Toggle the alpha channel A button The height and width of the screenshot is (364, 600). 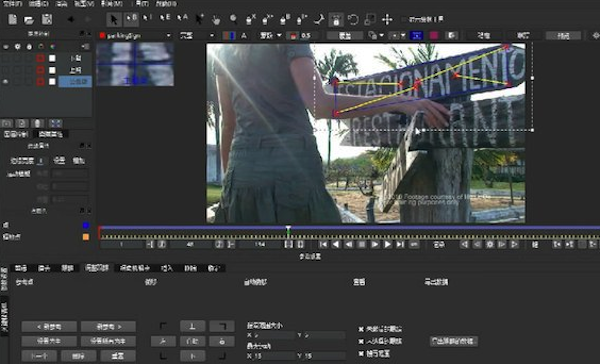pos(244,36)
